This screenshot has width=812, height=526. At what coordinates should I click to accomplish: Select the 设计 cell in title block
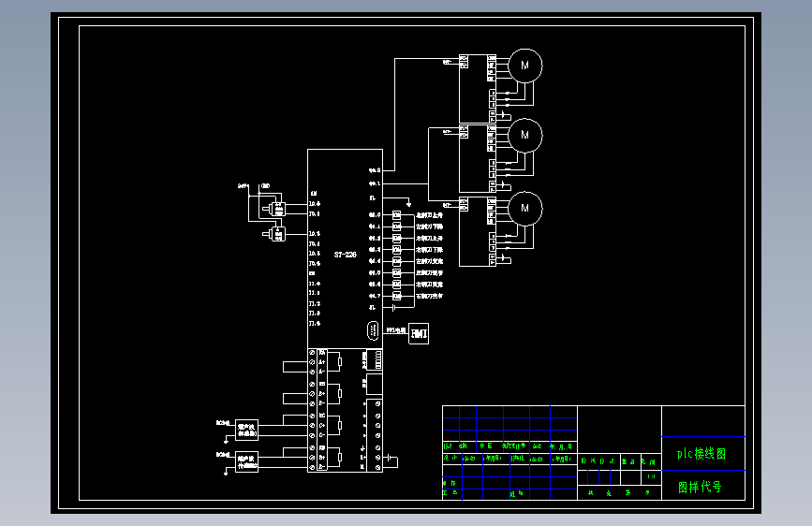pos(450,459)
